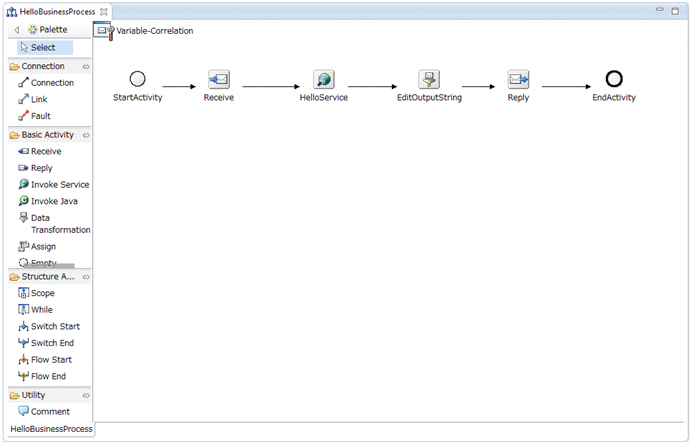Choose the Fault connection tool

pyautogui.click(x=34, y=116)
